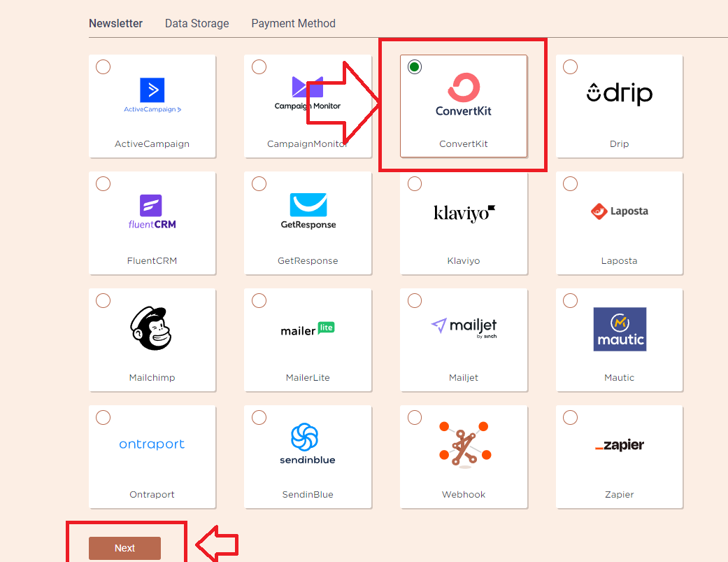Screen dimensions: 728x562
Task: Click the Mautic card label text
Action: click(620, 378)
